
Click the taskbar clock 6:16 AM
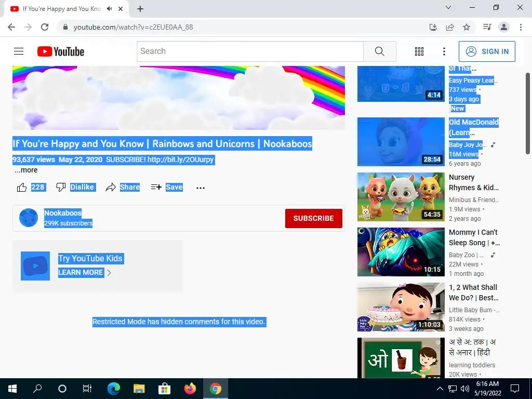point(487,384)
